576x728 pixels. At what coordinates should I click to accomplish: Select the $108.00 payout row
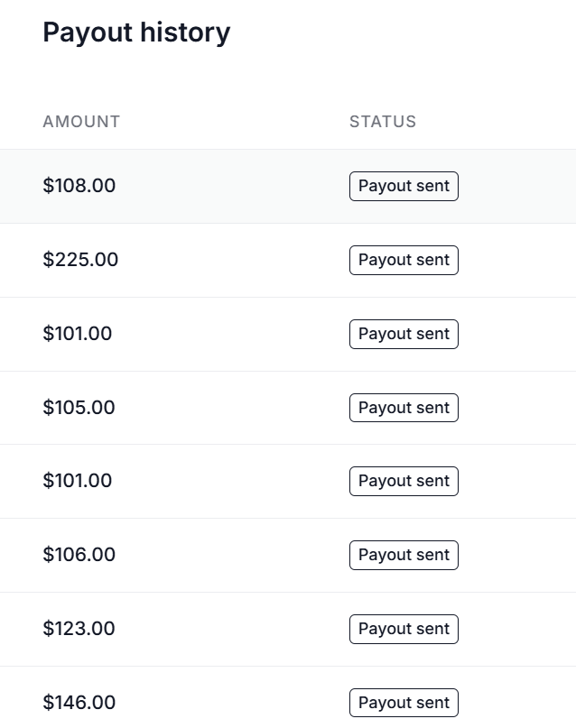pyautogui.click(x=288, y=186)
